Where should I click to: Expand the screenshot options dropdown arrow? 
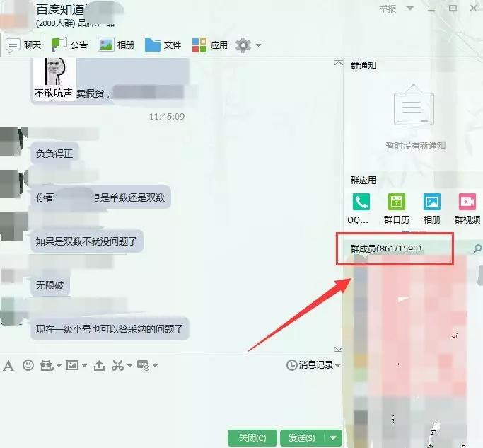pyautogui.click(x=129, y=366)
